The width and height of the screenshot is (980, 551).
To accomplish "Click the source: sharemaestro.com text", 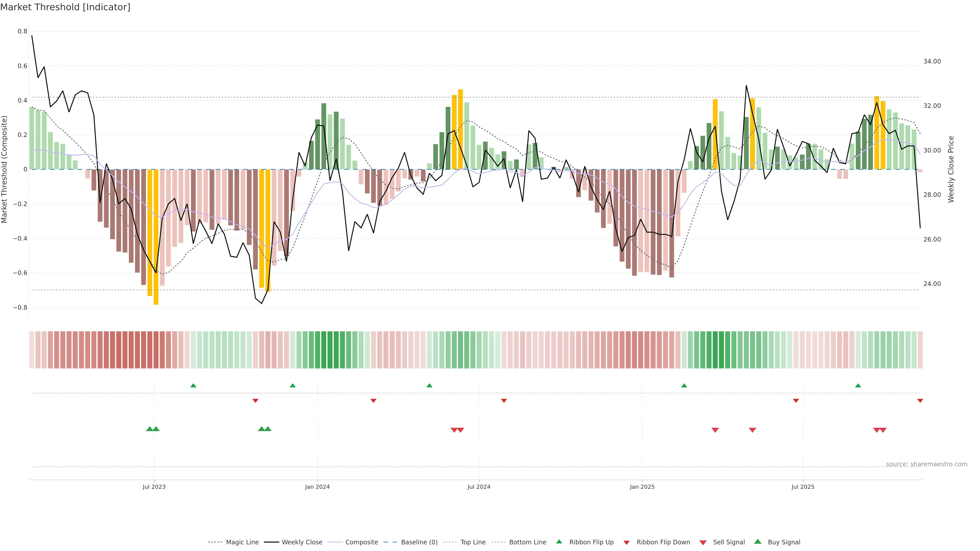I will pos(926,464).
